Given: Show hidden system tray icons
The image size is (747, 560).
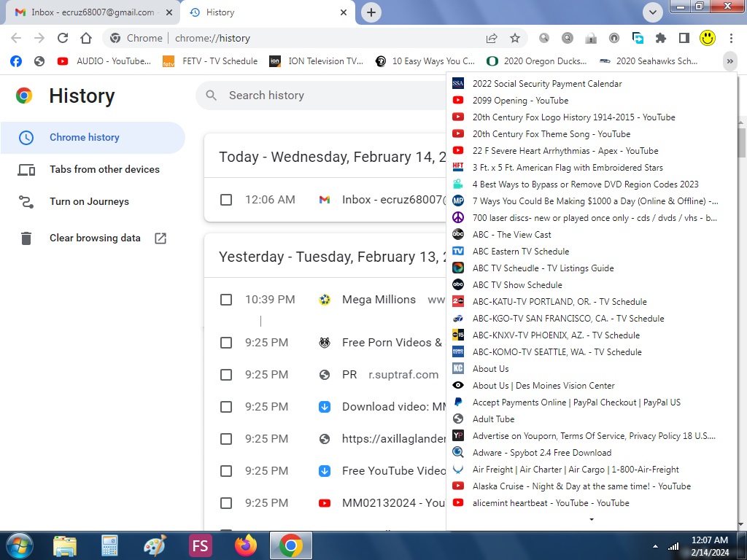Looking at the screenshot, I should [656, 546].
